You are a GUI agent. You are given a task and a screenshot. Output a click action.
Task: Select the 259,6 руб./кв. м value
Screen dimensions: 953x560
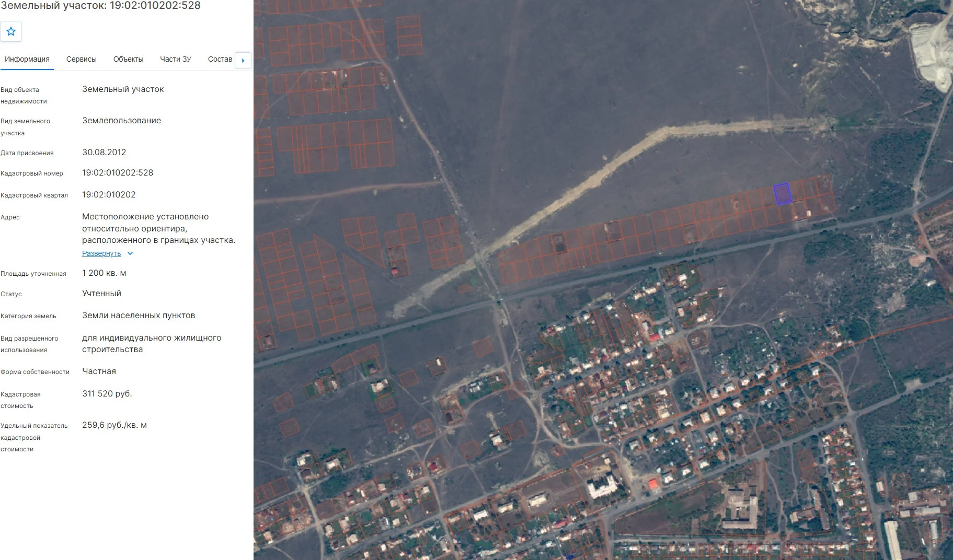114,425
